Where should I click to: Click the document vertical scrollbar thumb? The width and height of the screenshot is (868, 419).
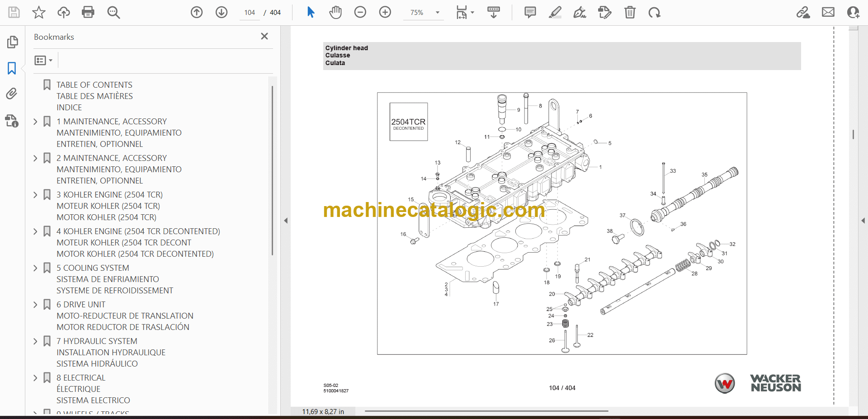pos(853,134)
